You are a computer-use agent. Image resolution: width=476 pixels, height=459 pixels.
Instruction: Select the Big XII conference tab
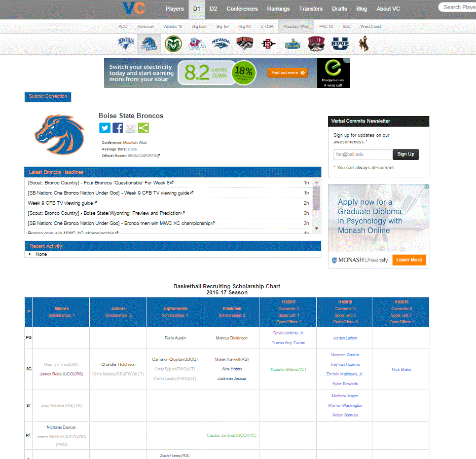[x=245, y=26]
